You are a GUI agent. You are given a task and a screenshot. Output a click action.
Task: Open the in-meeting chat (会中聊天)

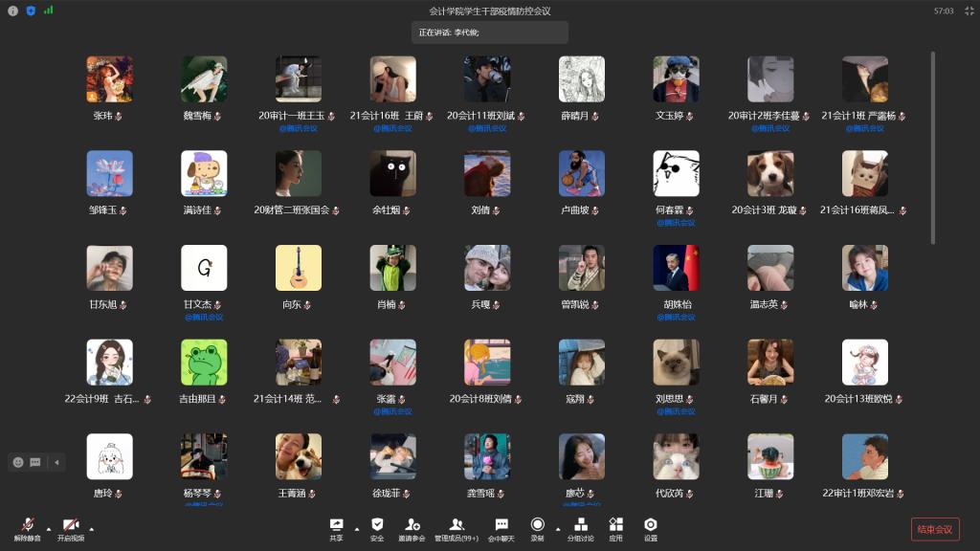click(501, 527)
